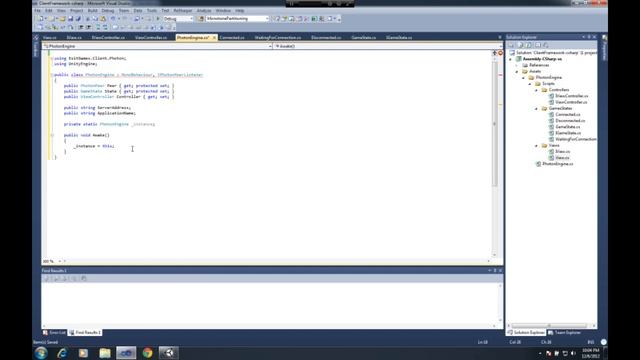Collapse the Assembly-CSharp-vs project node

(x=511, y=59)
